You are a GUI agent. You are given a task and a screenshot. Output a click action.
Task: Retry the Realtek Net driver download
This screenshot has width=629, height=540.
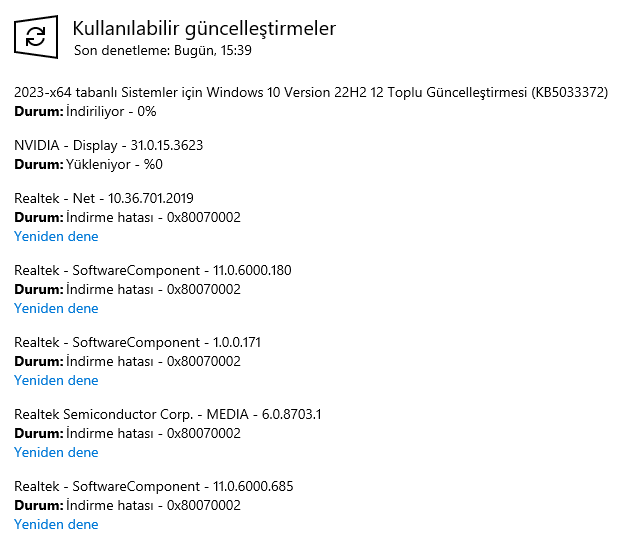click(x=56, y=237)
